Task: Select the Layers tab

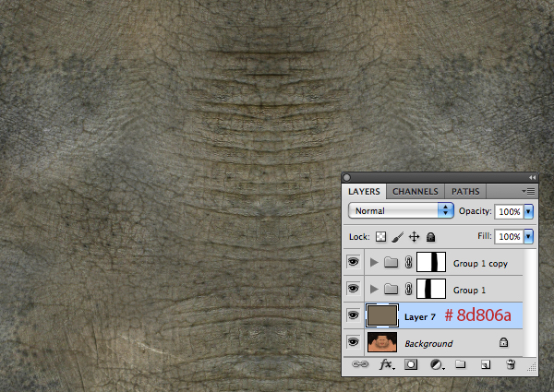Action: pos(364,191)
